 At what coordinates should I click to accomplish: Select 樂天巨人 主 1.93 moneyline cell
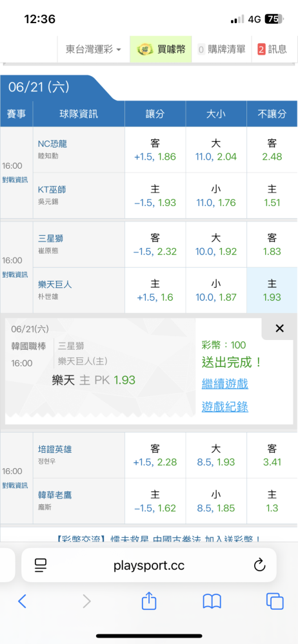click(x=272, y=290)
